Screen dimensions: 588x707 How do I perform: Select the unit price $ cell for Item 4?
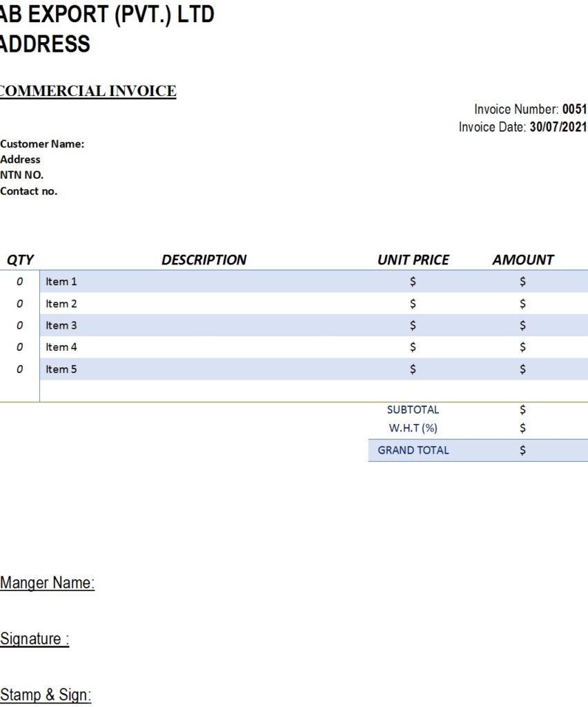[413, 347]
